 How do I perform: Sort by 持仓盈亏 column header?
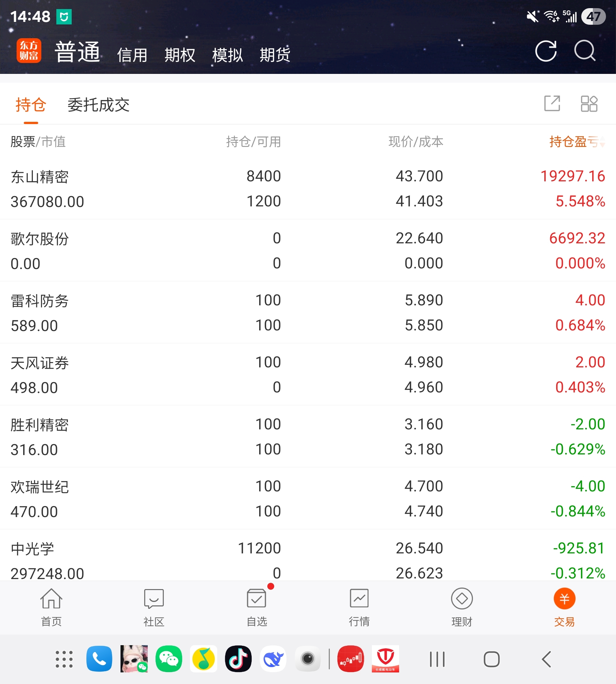[577, 142]
